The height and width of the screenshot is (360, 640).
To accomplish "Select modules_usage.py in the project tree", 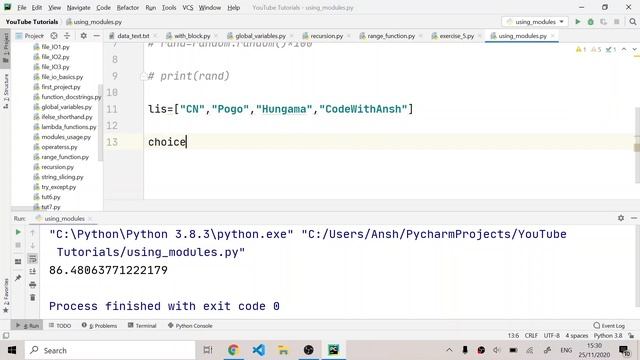I will (x=66, y=137).
